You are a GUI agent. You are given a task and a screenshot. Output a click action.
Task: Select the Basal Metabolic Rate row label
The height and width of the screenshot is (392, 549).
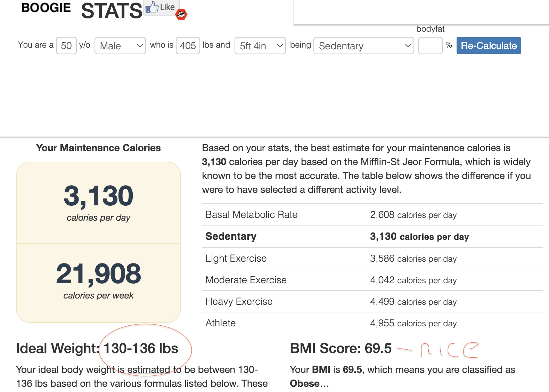click(x=252, y=215)
